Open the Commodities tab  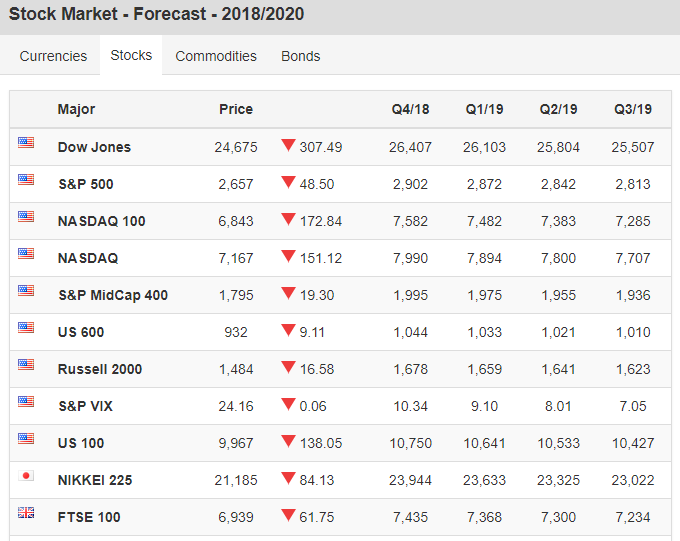click(x=216, y=56)
